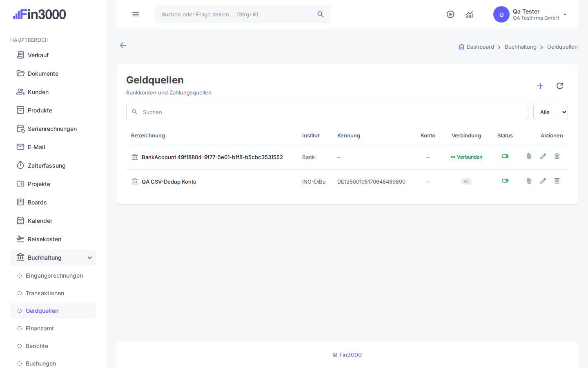Click the Verbindung column header
588x368 pixels.
(x=466, y=135)
